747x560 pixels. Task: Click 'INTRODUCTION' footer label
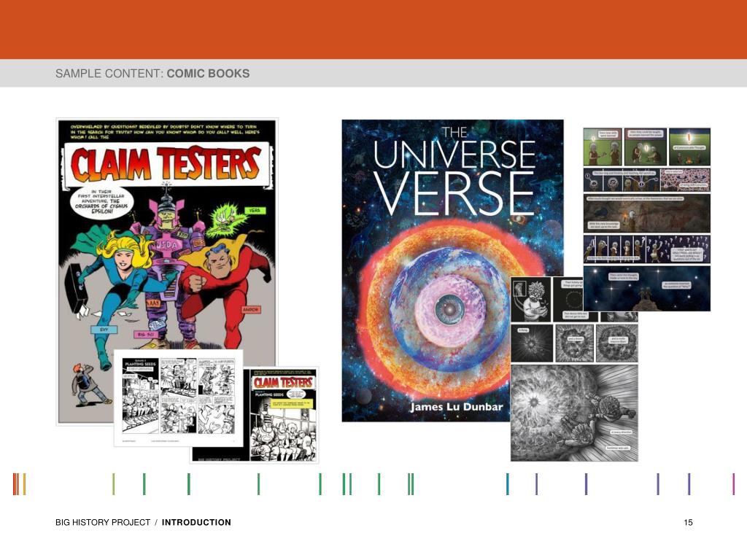click(196, 522)
